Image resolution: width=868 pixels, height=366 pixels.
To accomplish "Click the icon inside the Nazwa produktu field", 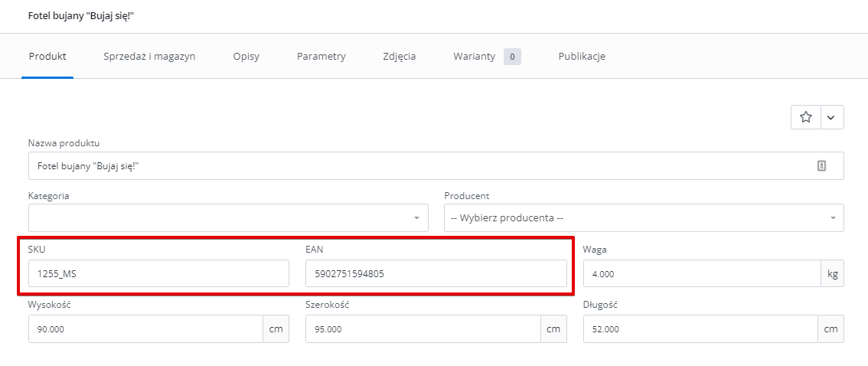I will [x=821, y=165].
